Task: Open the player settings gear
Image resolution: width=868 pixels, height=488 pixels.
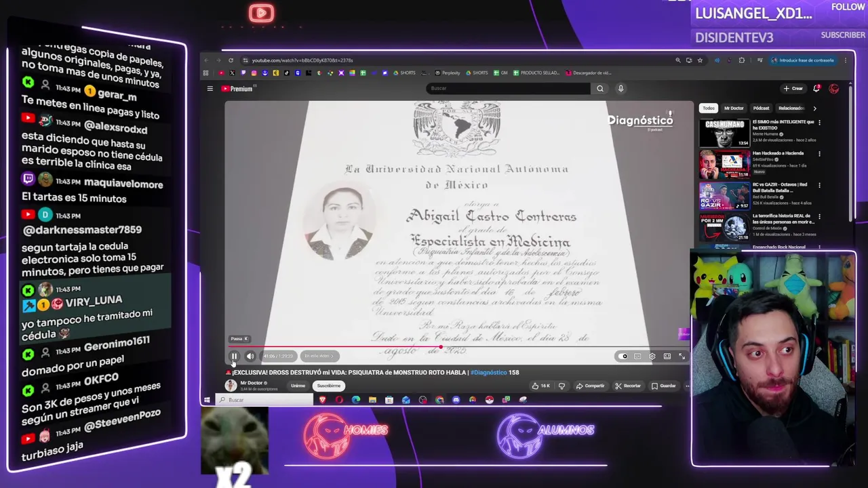Action: (x=652, y=356)
